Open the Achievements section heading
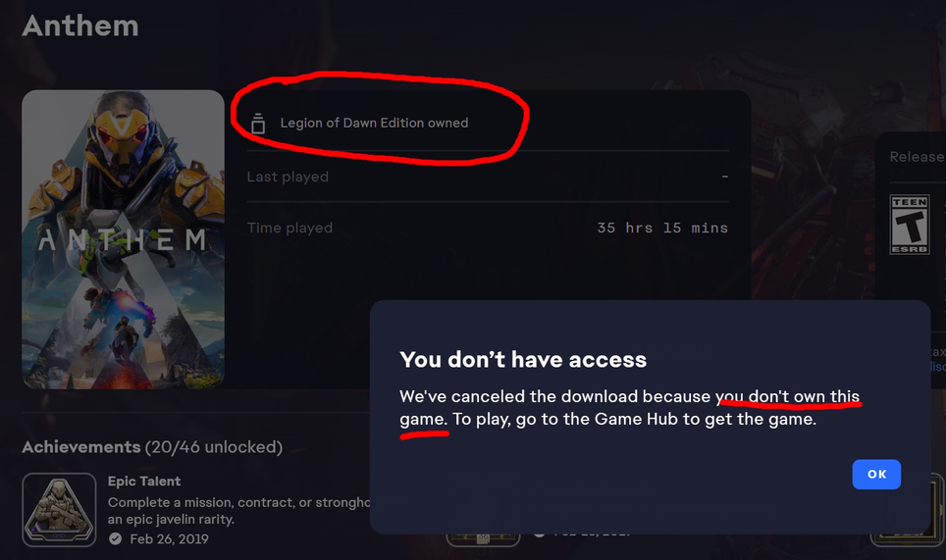Viewport: 946px width, 560px height. coord(152,446)
